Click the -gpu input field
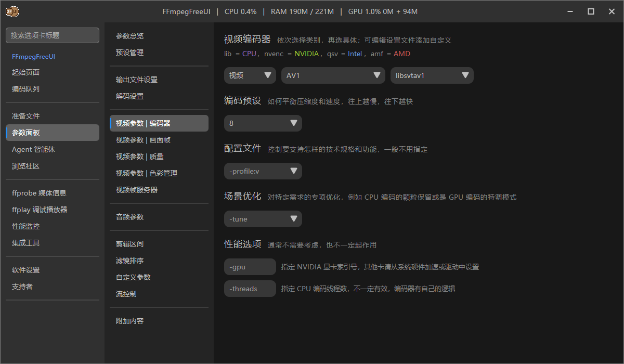Viewport: 624px width, 364px height. [250, 267]
